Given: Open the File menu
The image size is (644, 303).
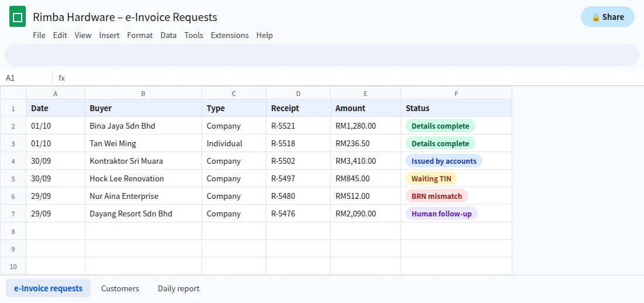Looking at the screenshot, I should click(x=39, y=35).
